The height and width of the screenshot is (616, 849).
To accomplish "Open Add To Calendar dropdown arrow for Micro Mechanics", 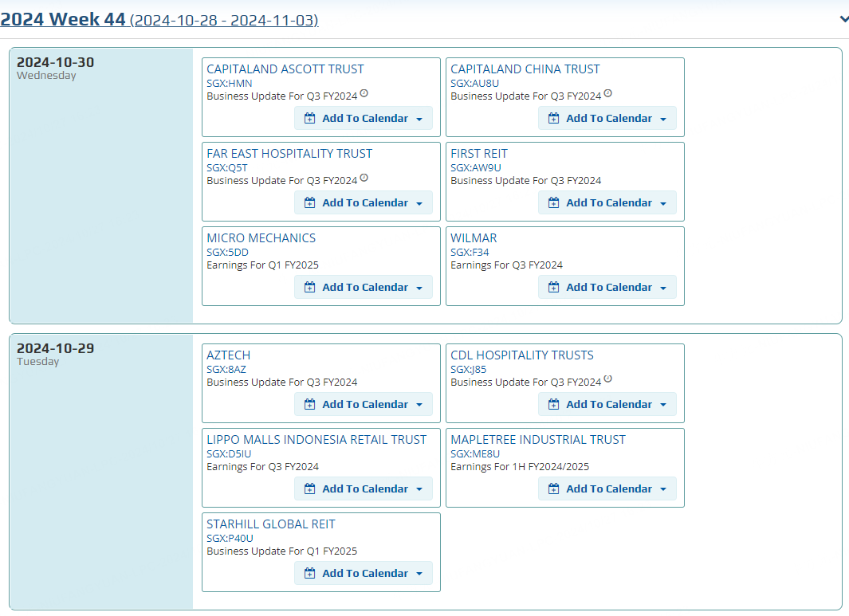I will point(419,288).
